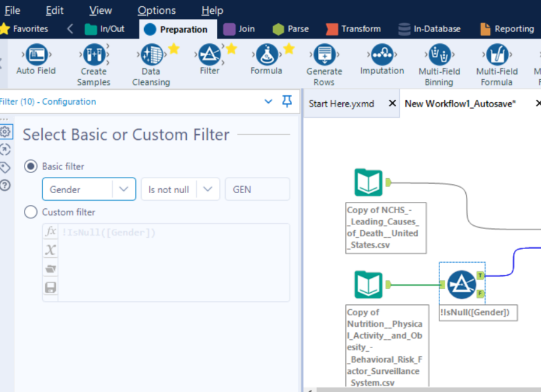The height and width of the screenshot is (392, 541).
Task: Close the Start Here.yxmd tab
Action: point(392,103)
